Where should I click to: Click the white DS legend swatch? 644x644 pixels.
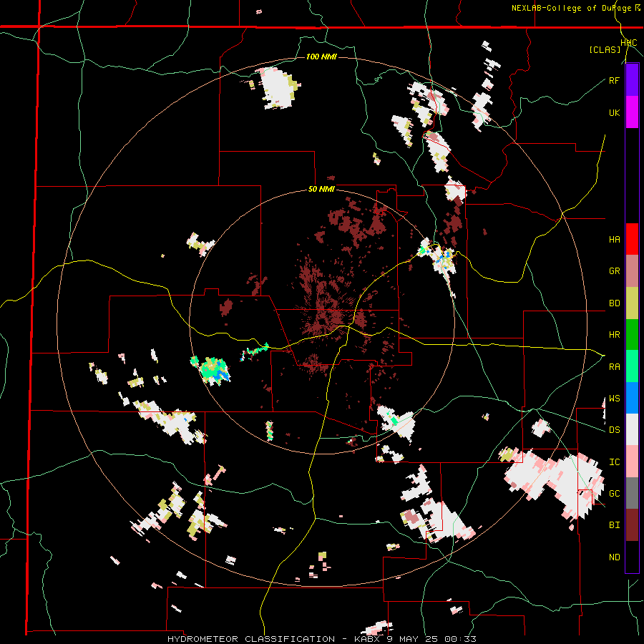pyautogui.click(x=632, y=429)
